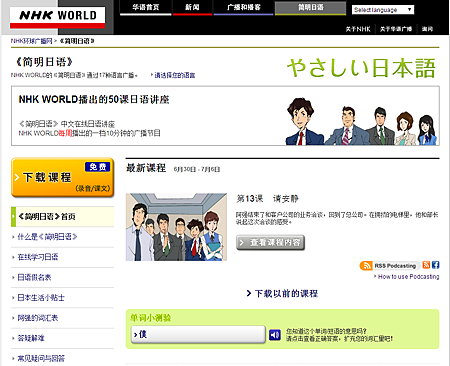Open the 新闻 tab
This screenshot has width=450, height=366.
click(x=192, y=8)
